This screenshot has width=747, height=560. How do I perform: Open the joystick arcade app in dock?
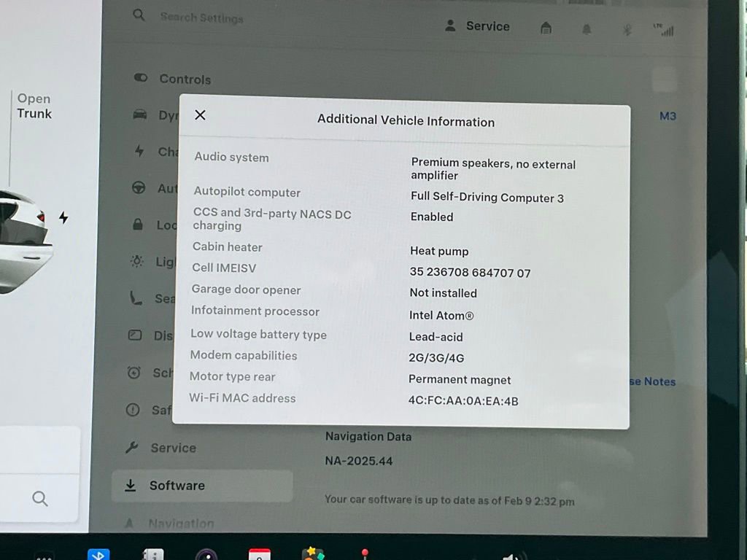pyautogui.click(x=365, y=554)
